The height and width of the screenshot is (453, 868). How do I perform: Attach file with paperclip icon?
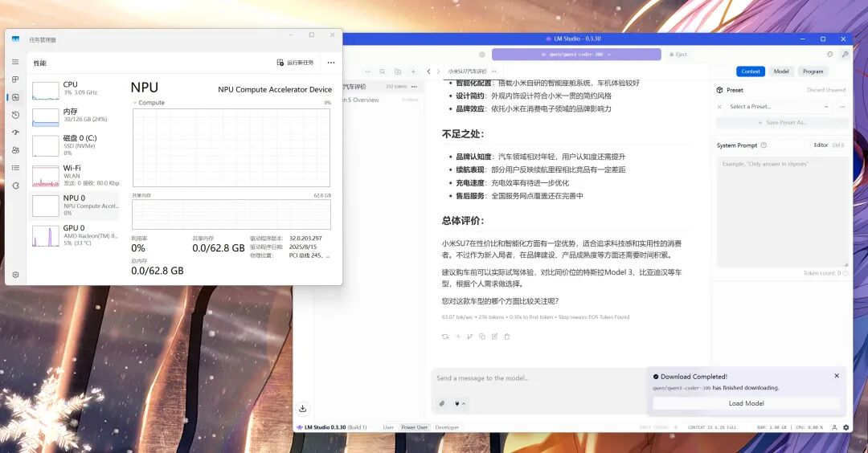click(442, 404)
